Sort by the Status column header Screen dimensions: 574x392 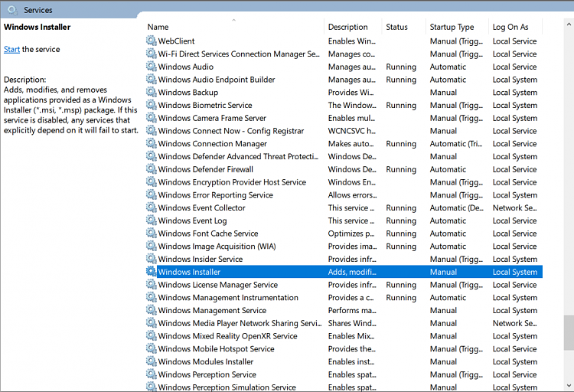coord(404,27)
